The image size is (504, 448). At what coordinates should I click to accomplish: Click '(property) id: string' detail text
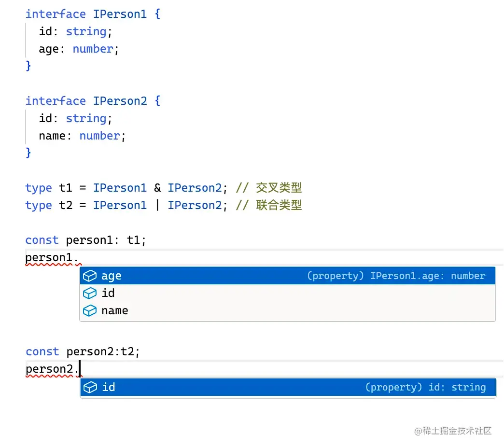pyautogui.click(x=426, y=387)
